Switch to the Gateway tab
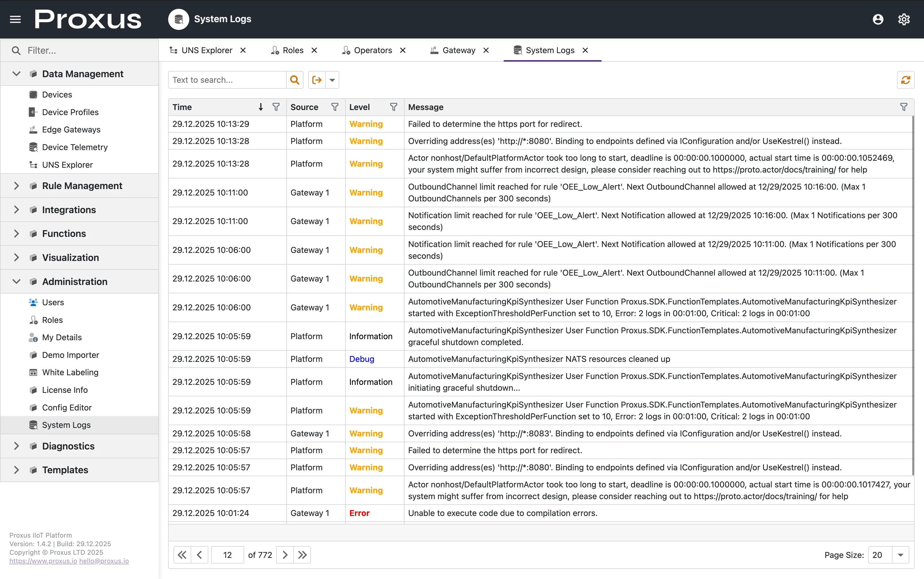 pos(459,50)
